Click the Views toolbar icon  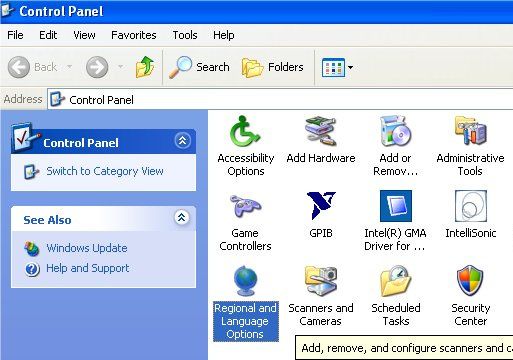[x=333, y=67]
